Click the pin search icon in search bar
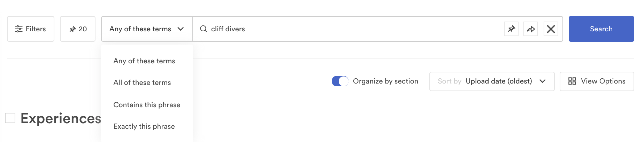 pos(511,29)
